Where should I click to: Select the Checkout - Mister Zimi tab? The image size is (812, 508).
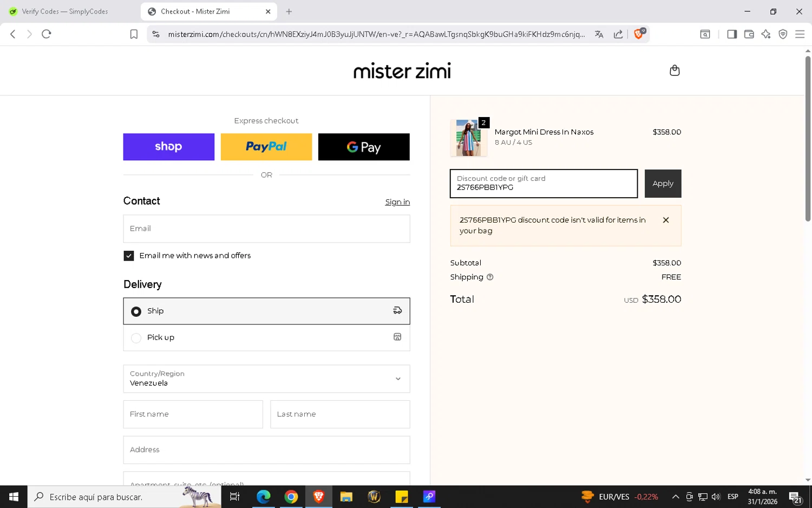tap(208, 11)
